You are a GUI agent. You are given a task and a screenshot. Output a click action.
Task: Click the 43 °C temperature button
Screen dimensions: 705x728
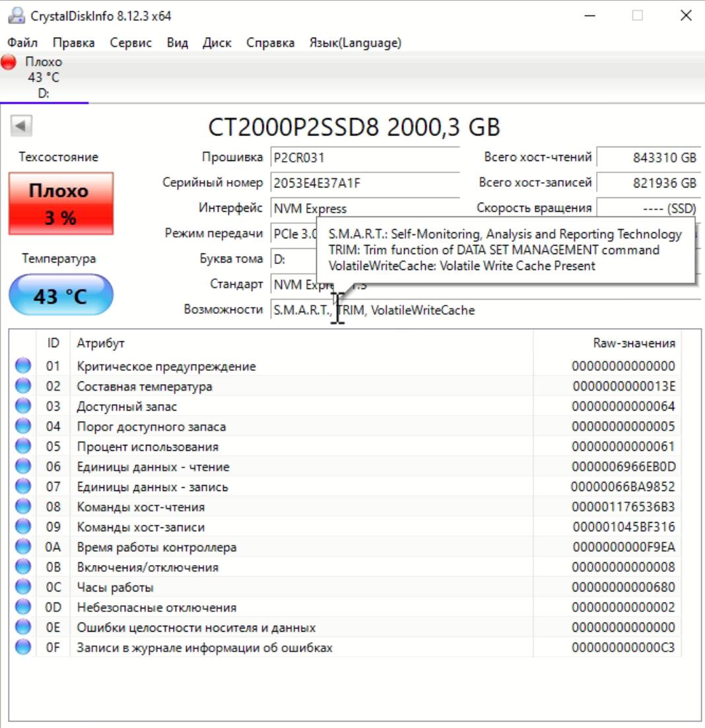[61, 295]
